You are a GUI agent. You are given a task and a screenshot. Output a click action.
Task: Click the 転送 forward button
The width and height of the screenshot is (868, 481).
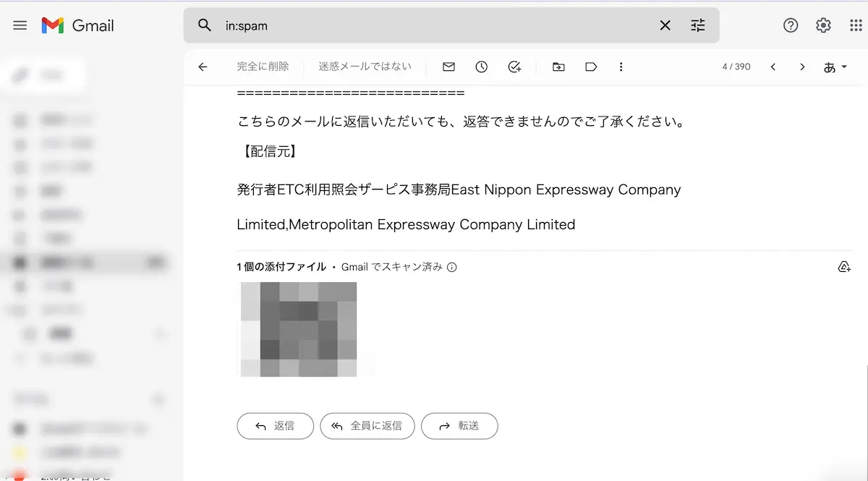click(459, 426)
